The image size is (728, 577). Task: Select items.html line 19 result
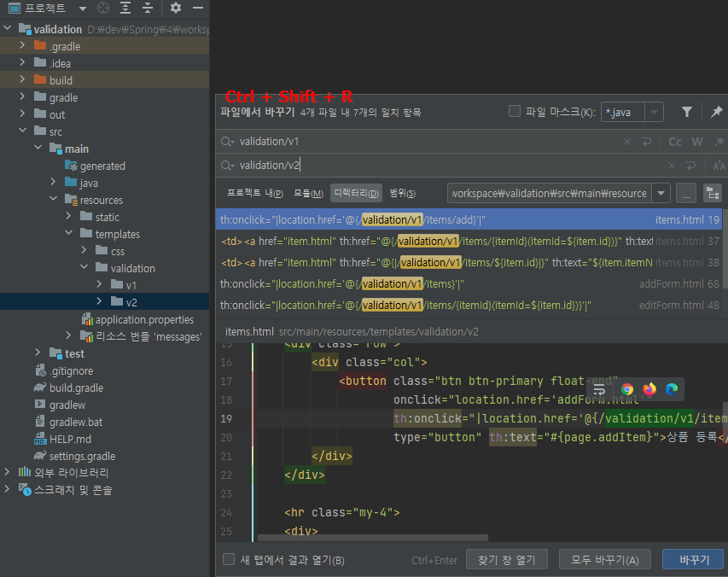coord(469,219)
